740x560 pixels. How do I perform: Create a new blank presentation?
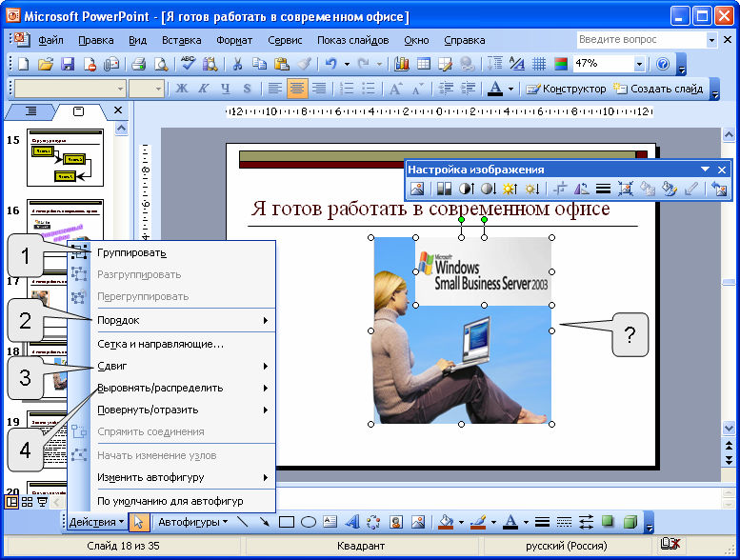23,64
